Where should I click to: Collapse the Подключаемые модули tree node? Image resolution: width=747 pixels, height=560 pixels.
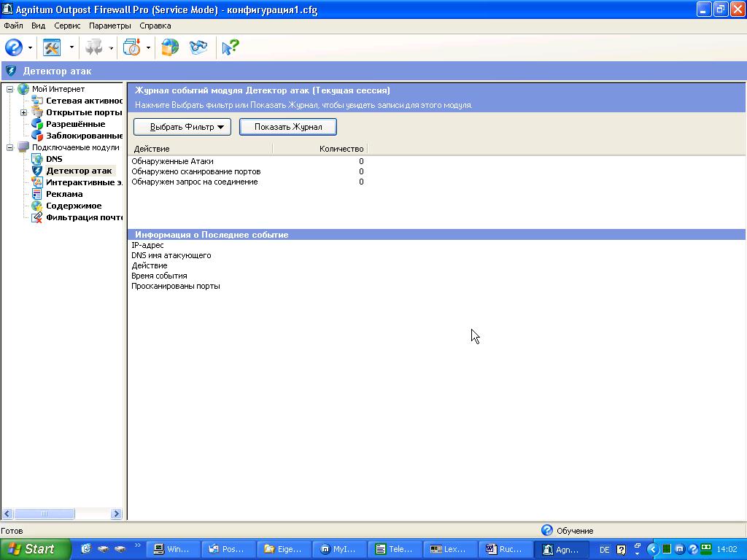(x=9, y=147)
